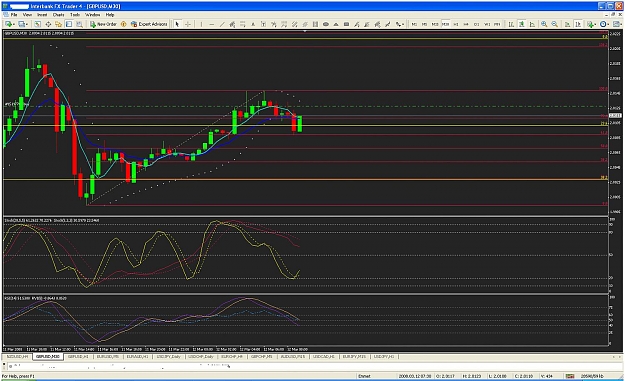Select the ellipse drawing tool
Screen dimensions: 625x381
[x=326, y=24]
